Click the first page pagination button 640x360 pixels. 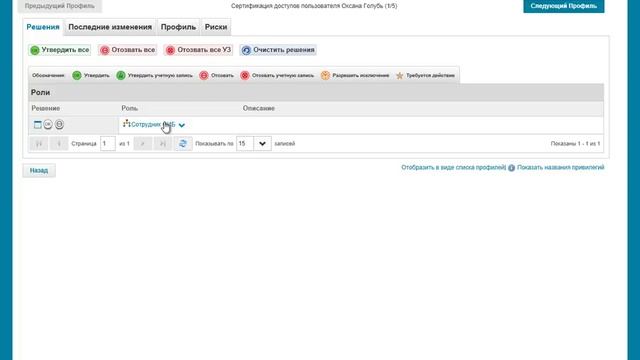(x=39, y=144)
